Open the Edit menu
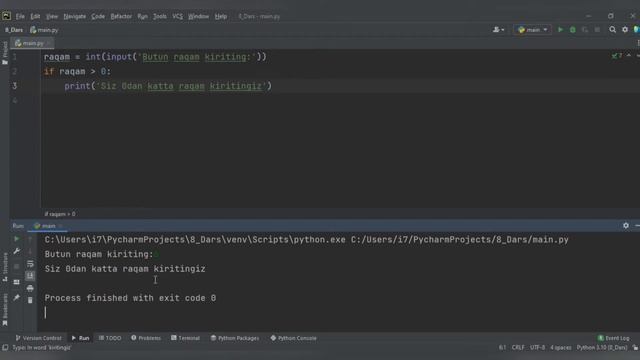The height and width of the screenshot is (360, 640). click(35, 16)
